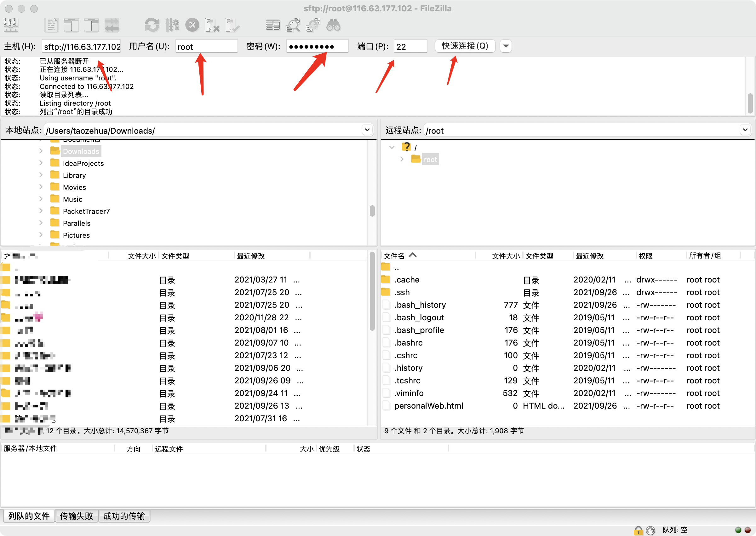This screenshot has height=536, width=756.
Task: Search files with binoculars icon
Action: (333, 25)
